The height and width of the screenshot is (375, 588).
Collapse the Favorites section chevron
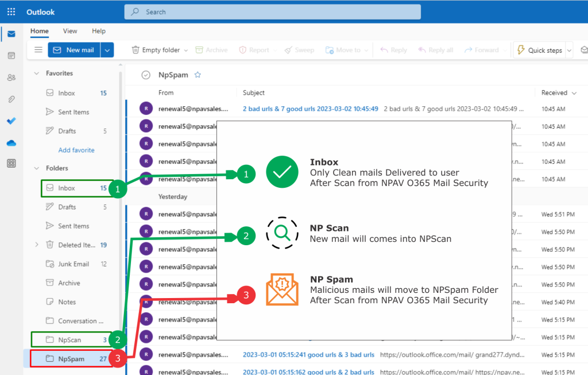37,74
